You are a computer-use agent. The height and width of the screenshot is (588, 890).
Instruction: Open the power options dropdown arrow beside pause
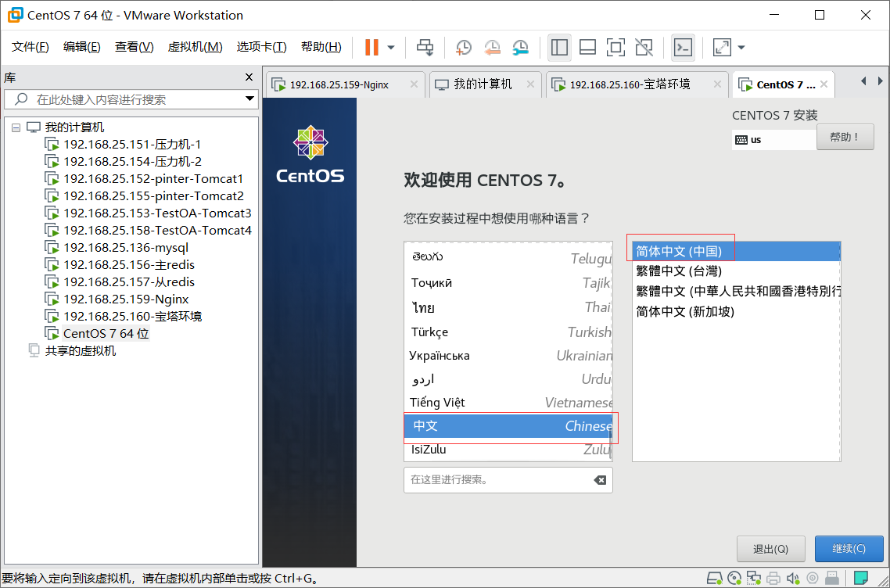391,47
